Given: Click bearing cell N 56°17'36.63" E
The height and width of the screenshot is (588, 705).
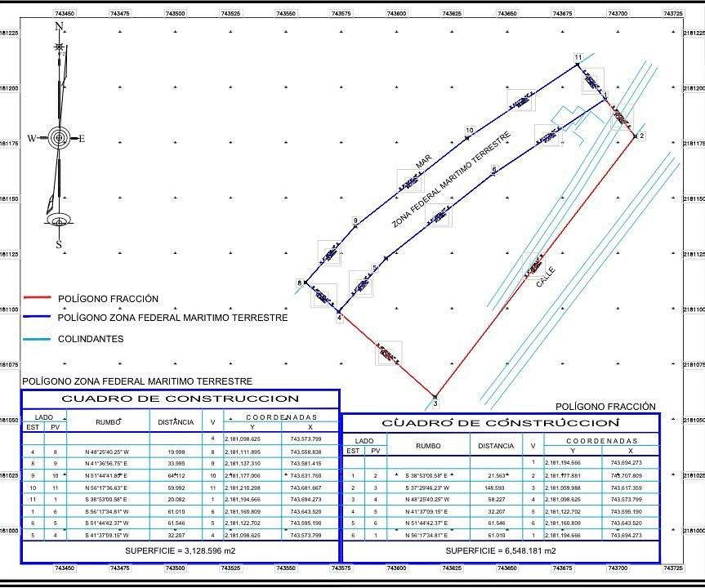Looking at the screenshot, I should pyautogui.click(x=107, y=488).
